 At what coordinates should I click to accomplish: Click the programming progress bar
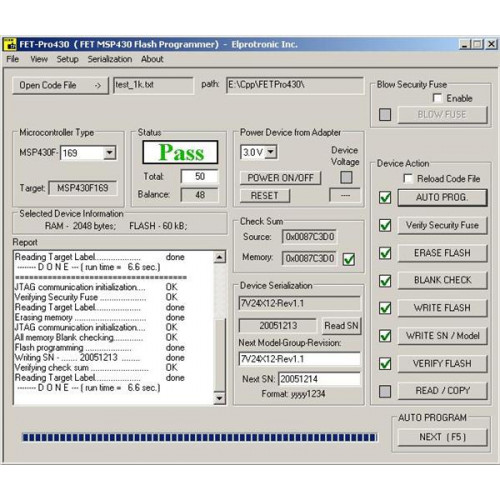pos(199,437)
